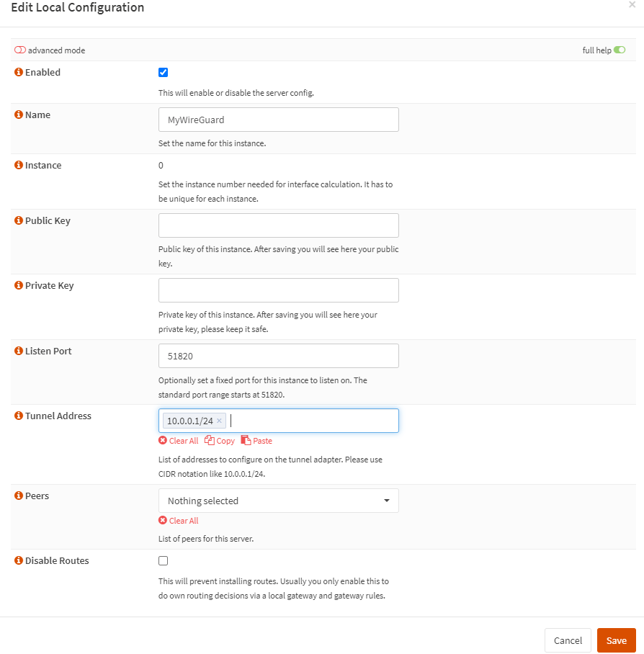Click Clear All under Peers

coord(178,521)
